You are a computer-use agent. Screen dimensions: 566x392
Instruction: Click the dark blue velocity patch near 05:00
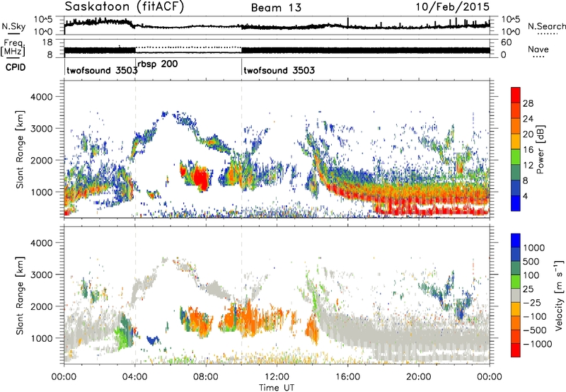(153, 340)
